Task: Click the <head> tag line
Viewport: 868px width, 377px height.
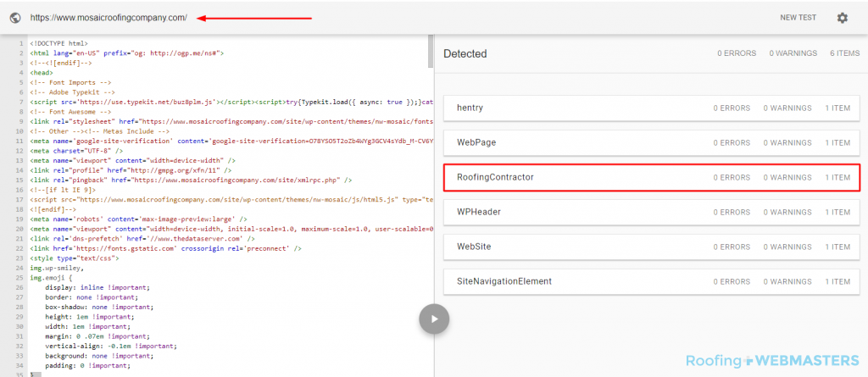Action: pos(42,73)
